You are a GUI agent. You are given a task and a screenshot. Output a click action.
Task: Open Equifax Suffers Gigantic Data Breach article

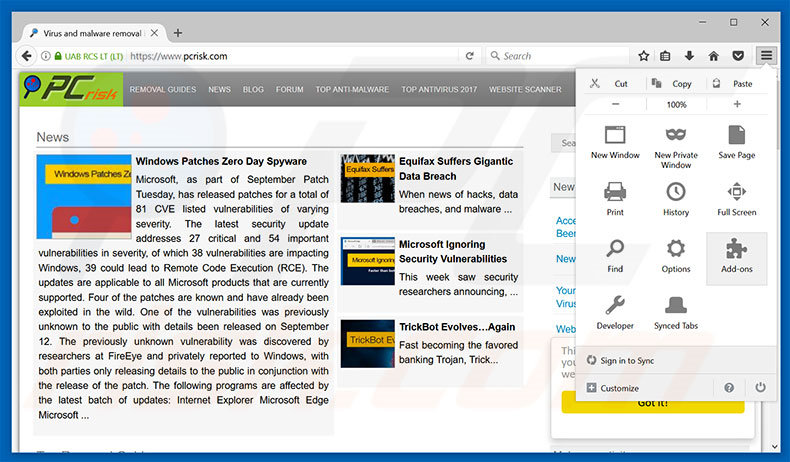pyautogui.click(x=455, y=169)
